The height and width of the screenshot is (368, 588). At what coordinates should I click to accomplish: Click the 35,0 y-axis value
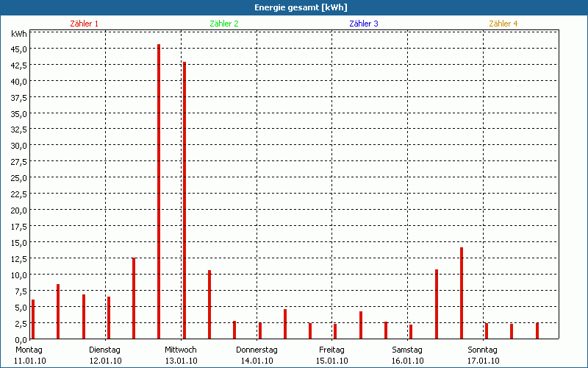pos(19,114)
